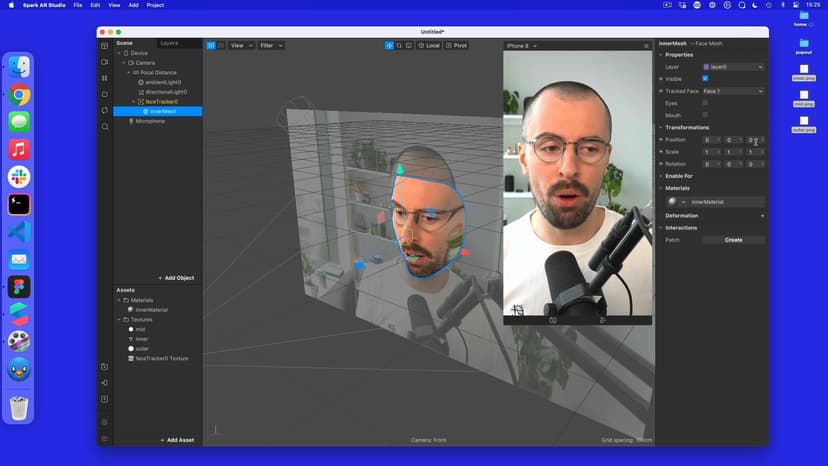Open Terminal from the dock
This screenshot has width=828, height=466.
[19, 204]
